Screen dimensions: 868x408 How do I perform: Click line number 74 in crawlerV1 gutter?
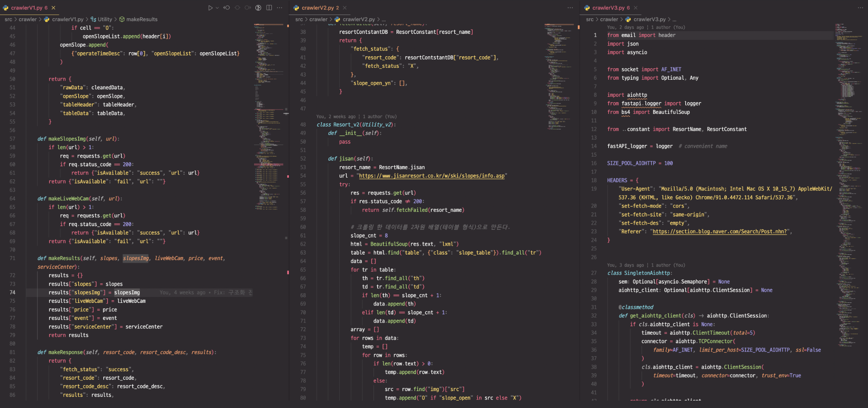coord(12,292)
